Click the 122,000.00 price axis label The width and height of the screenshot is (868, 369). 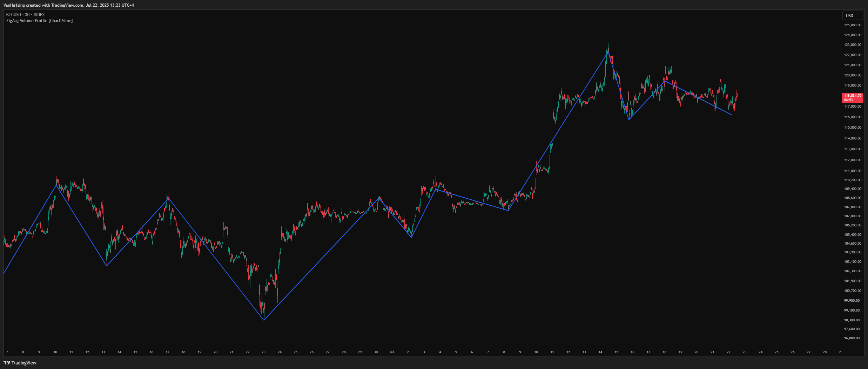point(853,55)
